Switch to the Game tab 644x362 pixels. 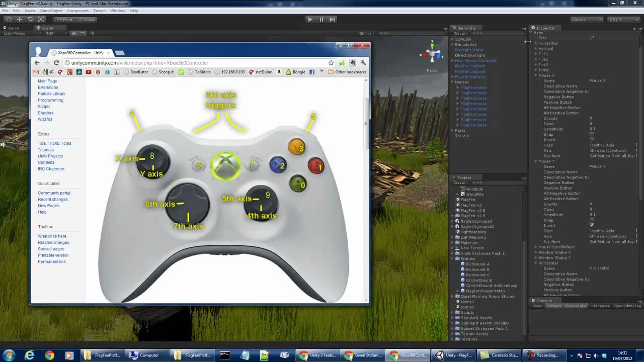(13, 28)
